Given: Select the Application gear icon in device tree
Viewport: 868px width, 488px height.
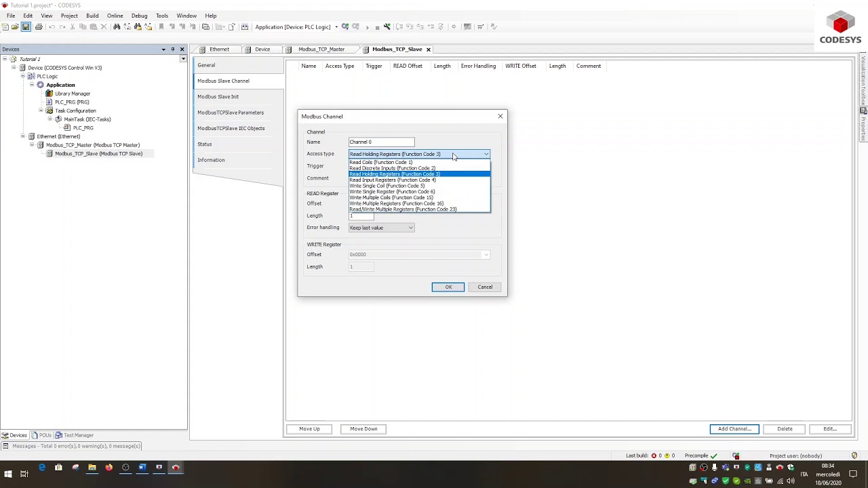Looking at the screenshot, I should (x=40, y=85).
